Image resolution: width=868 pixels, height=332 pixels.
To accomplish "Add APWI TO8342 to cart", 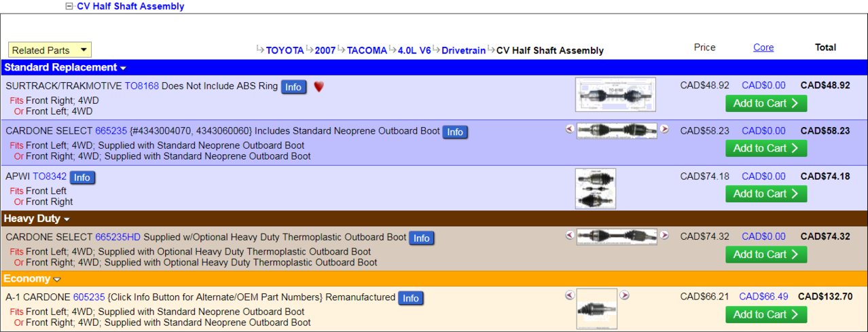I will [x=766, y=193].
